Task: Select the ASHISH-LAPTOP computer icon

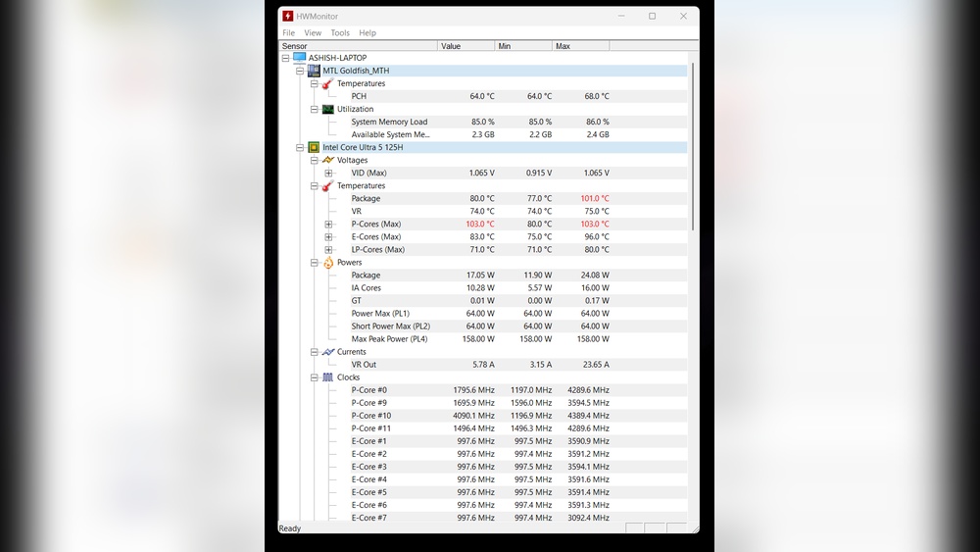Action: point(299,58)
